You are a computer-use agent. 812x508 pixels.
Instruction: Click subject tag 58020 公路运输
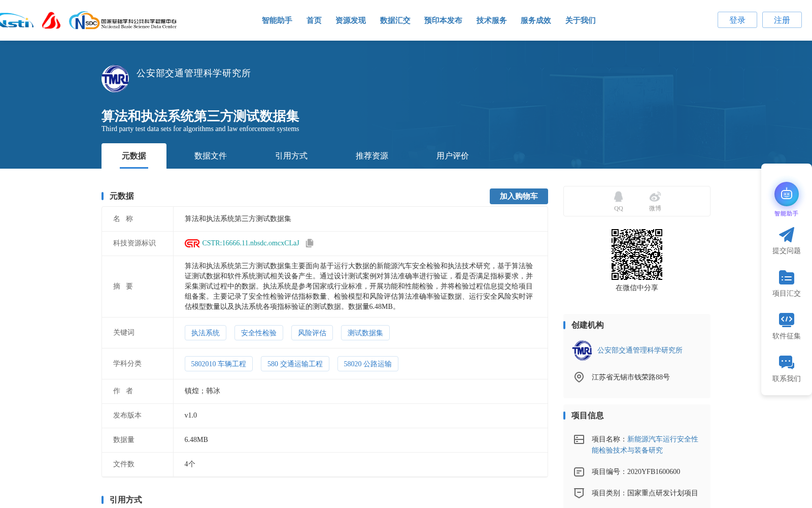(x=368, y=364)
